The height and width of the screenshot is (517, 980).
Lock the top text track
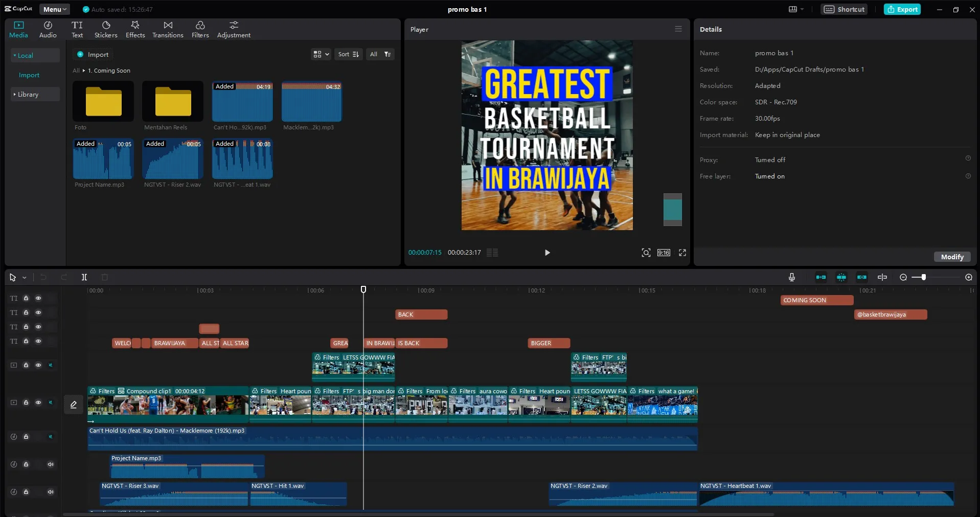pyautogui.click(x=26, y=298)
